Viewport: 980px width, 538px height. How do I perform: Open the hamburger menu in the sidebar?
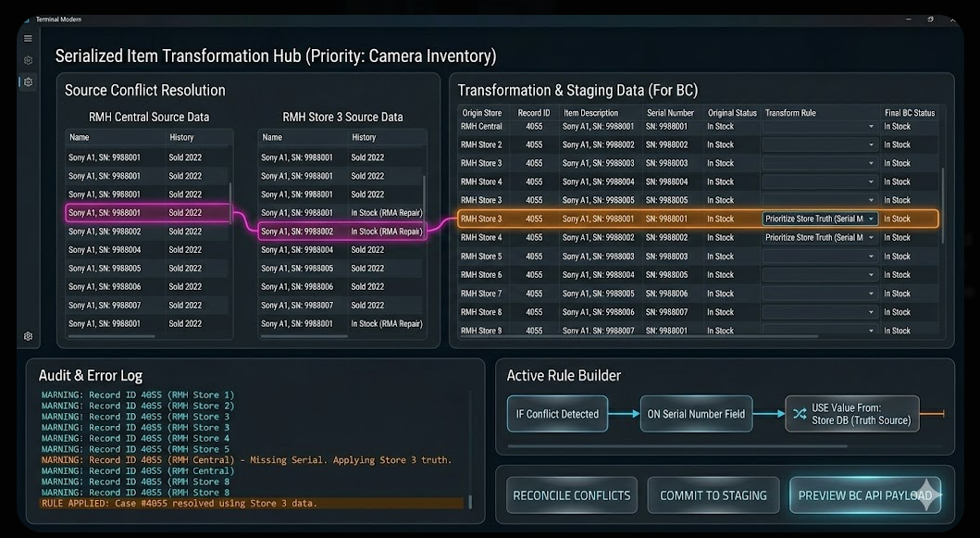tap(28, 38)
